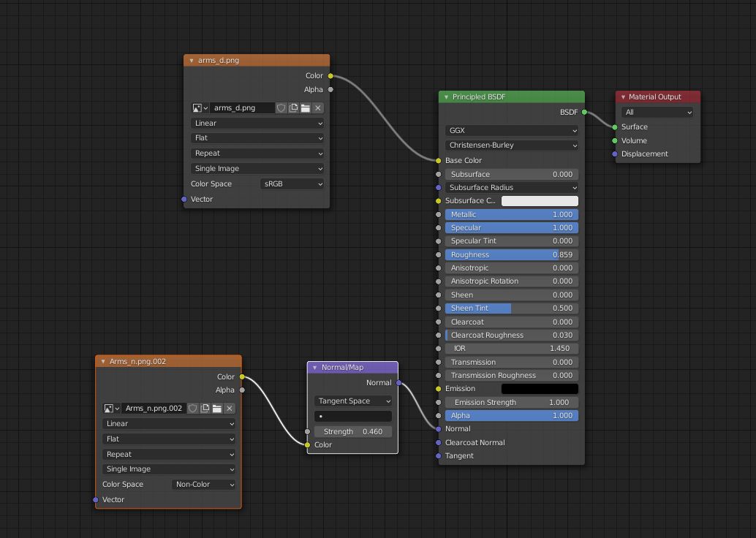The width and height of the screenshot is (756, 538).
Task: Collapse the Normal/Map node
Action: 315,368
